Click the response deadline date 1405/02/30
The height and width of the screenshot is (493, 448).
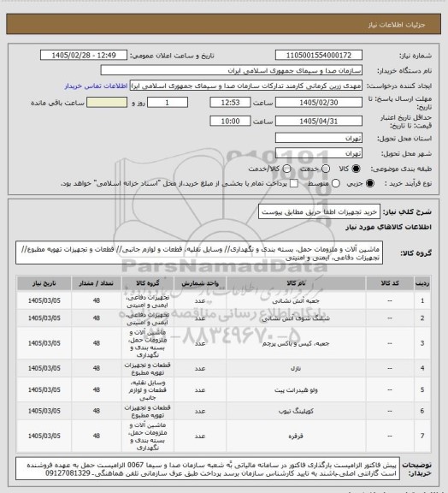point(319,103)
